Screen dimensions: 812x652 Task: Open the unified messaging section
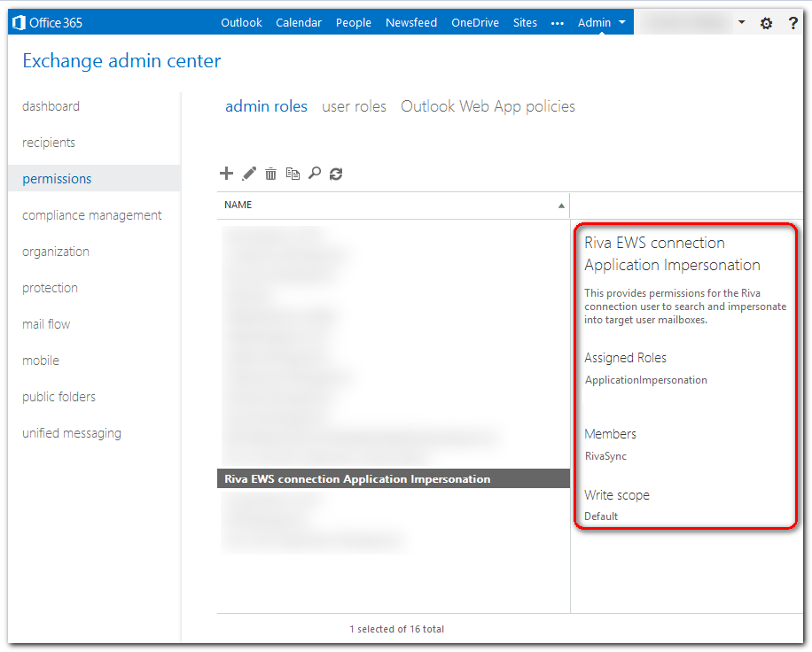[x=72, y=433]
